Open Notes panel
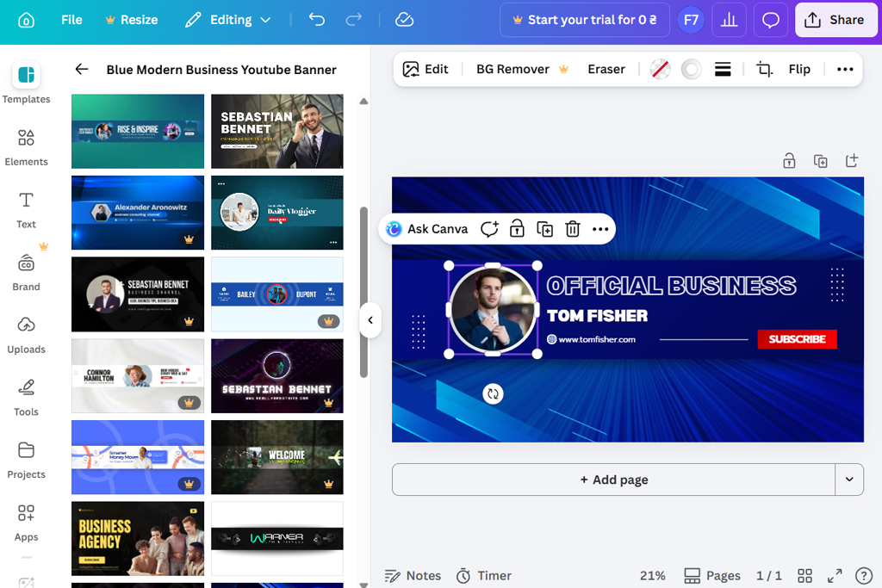 [413, 576]
